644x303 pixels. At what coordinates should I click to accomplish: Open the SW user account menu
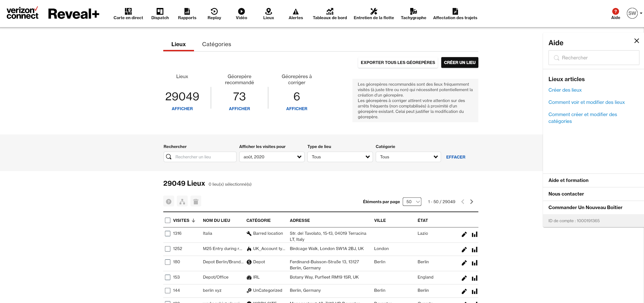[634, 13]
